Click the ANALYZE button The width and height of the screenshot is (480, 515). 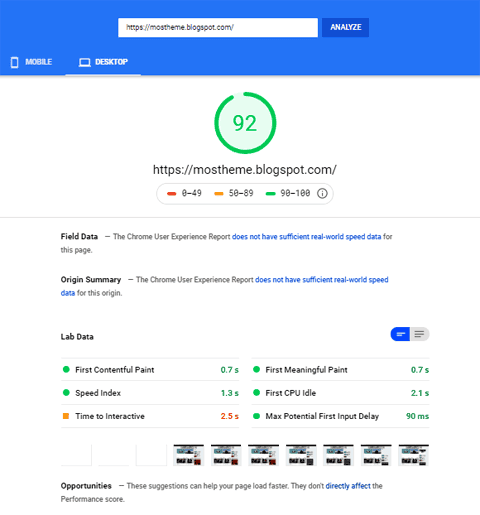pyautogui.click(x=345, y=27)
